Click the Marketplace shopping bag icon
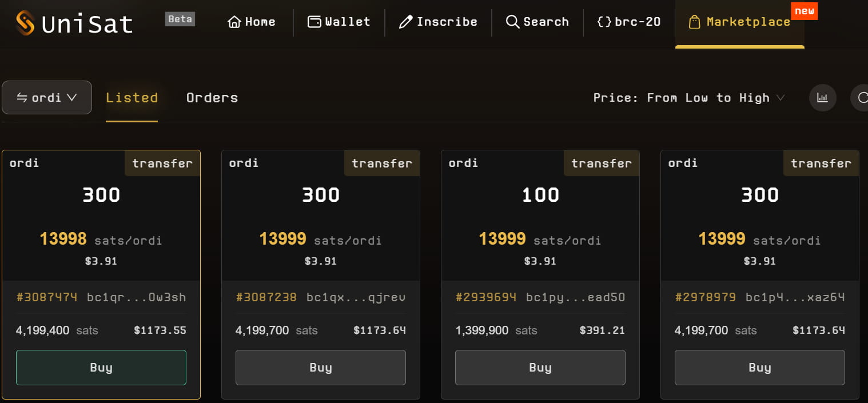This screenshot has width=868, height=403. click(694, 23)
